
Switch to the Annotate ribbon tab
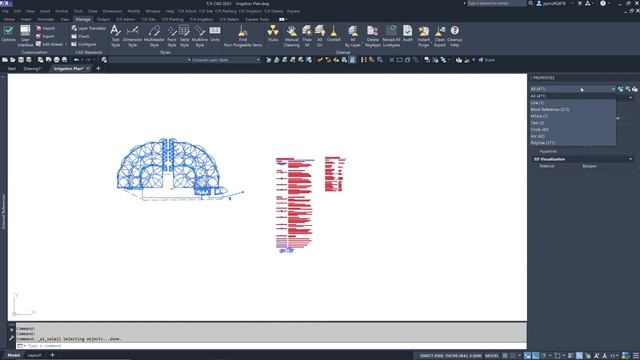point(45,19)
